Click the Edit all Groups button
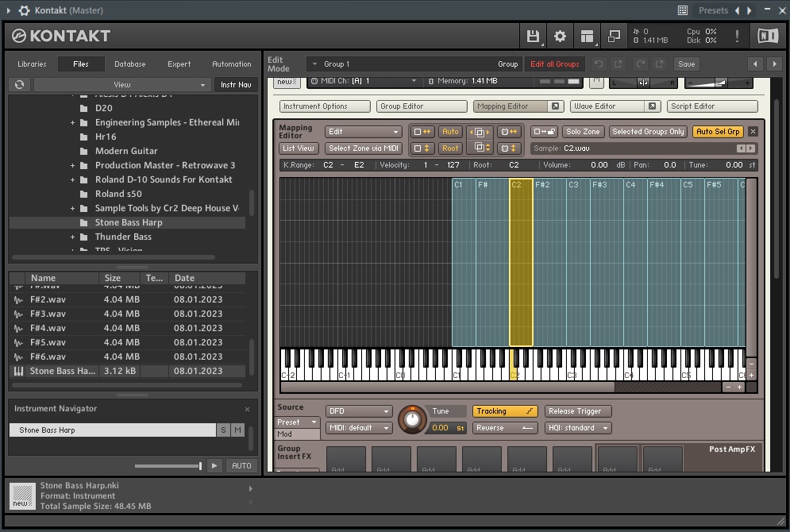The image size is (790, 532). [x=554, y=64]
